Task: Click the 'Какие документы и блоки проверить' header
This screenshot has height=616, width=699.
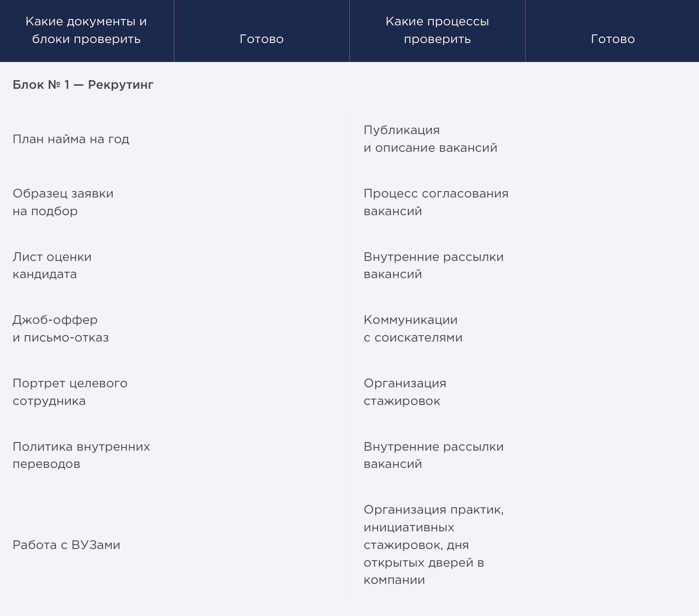Action: (x=86, y=30)
